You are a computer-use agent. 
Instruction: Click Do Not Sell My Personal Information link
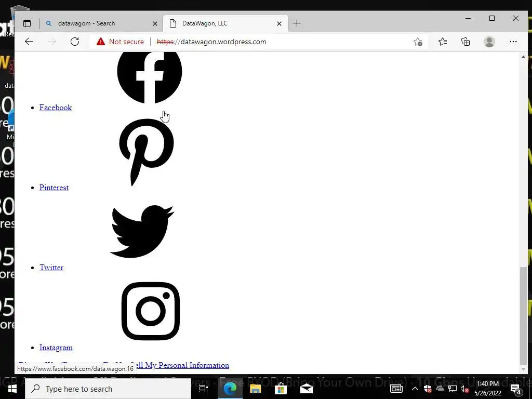pyautogui.click(x=183, y=365)
